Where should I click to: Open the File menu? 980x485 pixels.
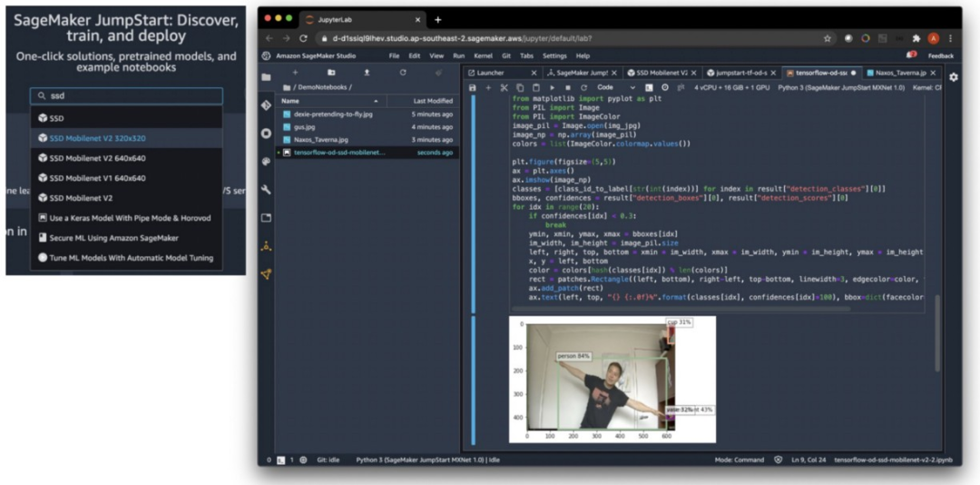point(394,55)
